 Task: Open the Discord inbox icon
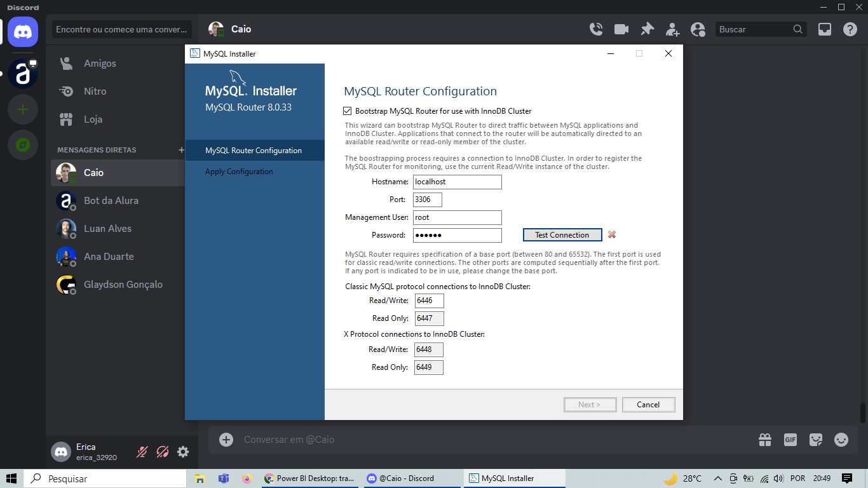(824, 29)
